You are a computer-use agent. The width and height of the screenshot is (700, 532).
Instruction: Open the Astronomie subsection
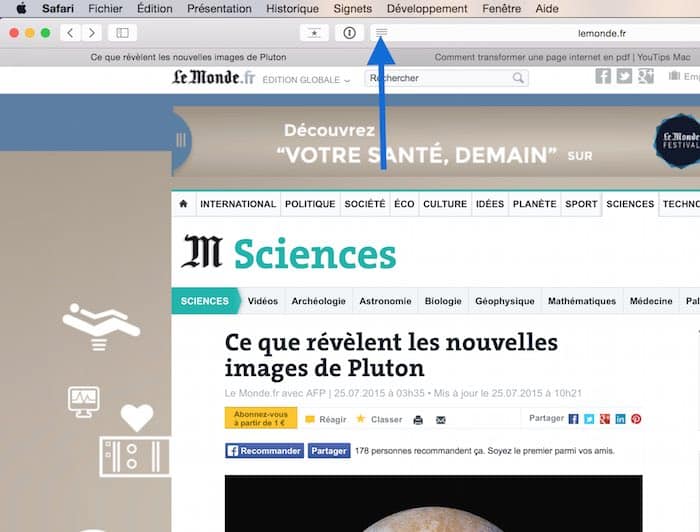pos(385,301)
